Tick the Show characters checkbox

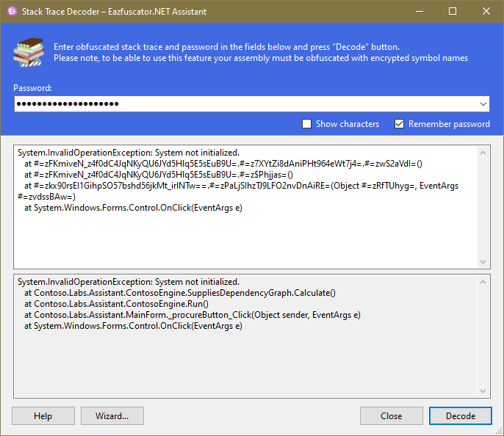(306, 123)
